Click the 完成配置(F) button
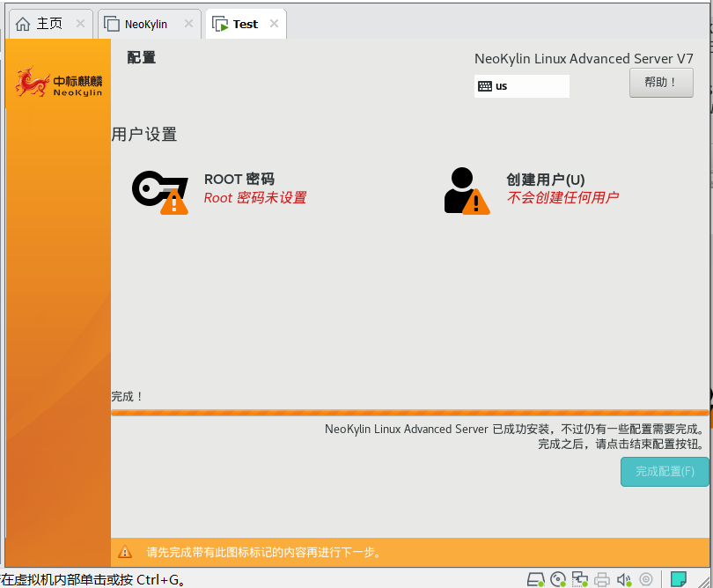The width and height of the screenshot is (713, 588). coord(665,472)
